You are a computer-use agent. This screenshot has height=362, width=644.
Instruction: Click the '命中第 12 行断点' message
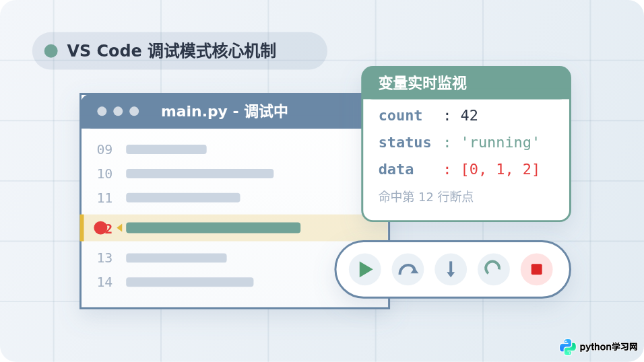[x=426, y=196]
